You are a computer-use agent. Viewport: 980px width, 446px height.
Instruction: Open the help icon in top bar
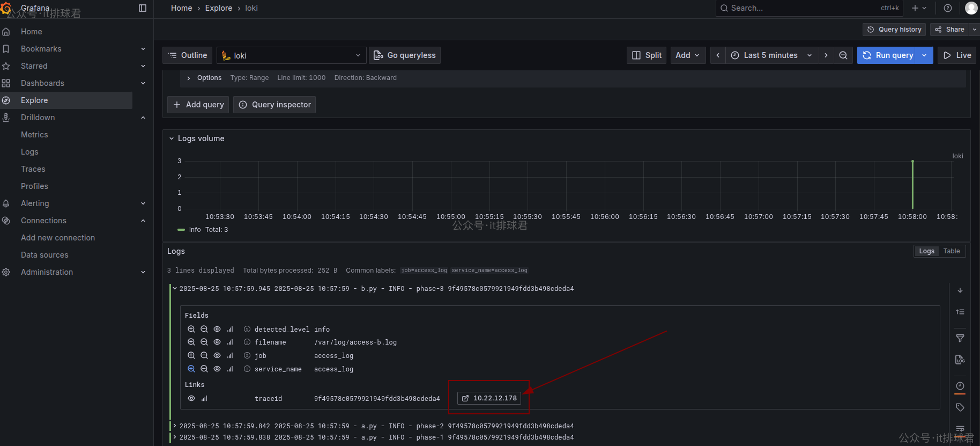948,8
